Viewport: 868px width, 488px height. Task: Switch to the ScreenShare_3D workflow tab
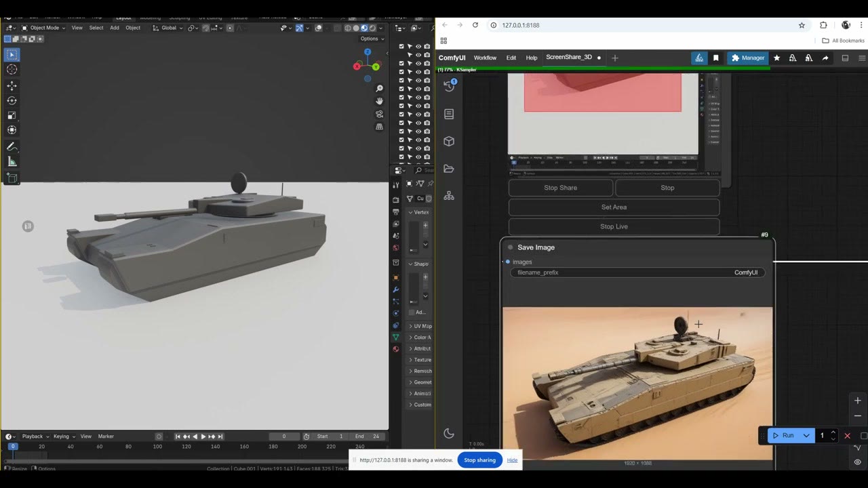coord(569,57)
